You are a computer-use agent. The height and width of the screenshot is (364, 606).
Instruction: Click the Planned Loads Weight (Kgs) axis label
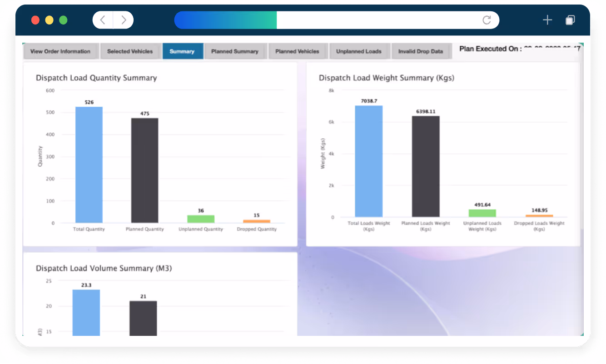click(x=426, y=226)
